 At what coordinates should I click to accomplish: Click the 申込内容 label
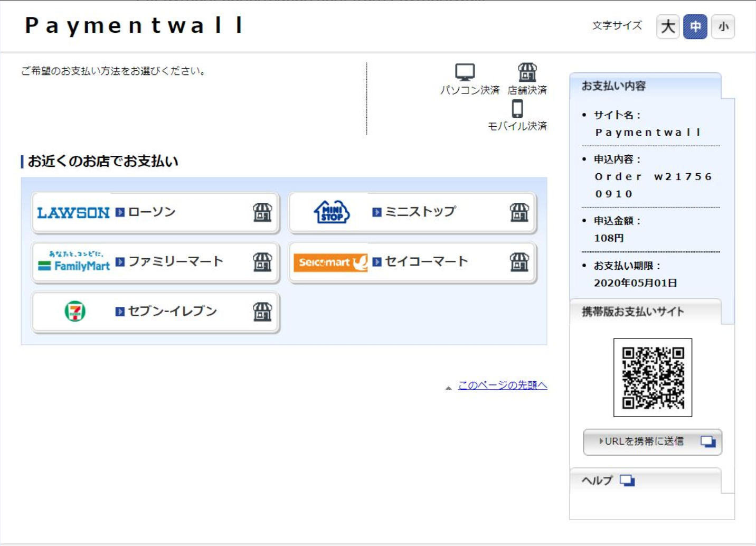[x=617, y=159]
